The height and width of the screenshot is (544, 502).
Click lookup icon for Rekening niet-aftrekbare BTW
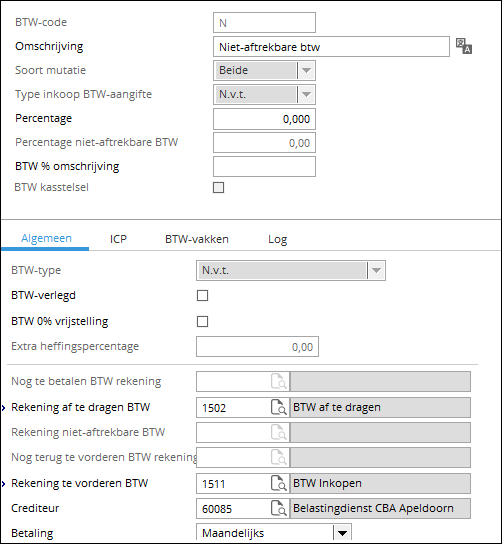(x=279, y=432)
